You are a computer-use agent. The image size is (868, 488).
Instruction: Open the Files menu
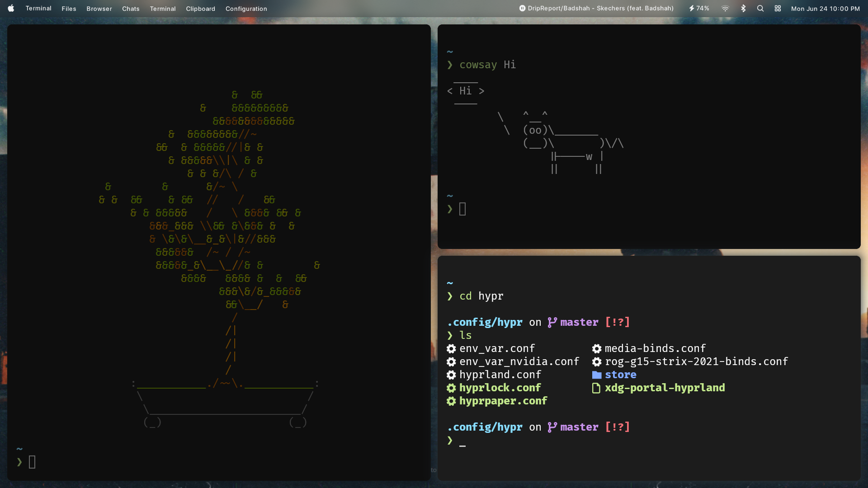click(x=69, y=9)
